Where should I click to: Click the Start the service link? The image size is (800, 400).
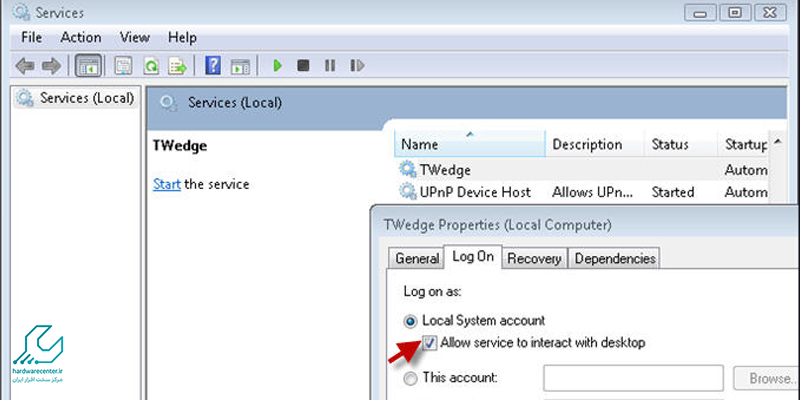[x=166, y=184]
